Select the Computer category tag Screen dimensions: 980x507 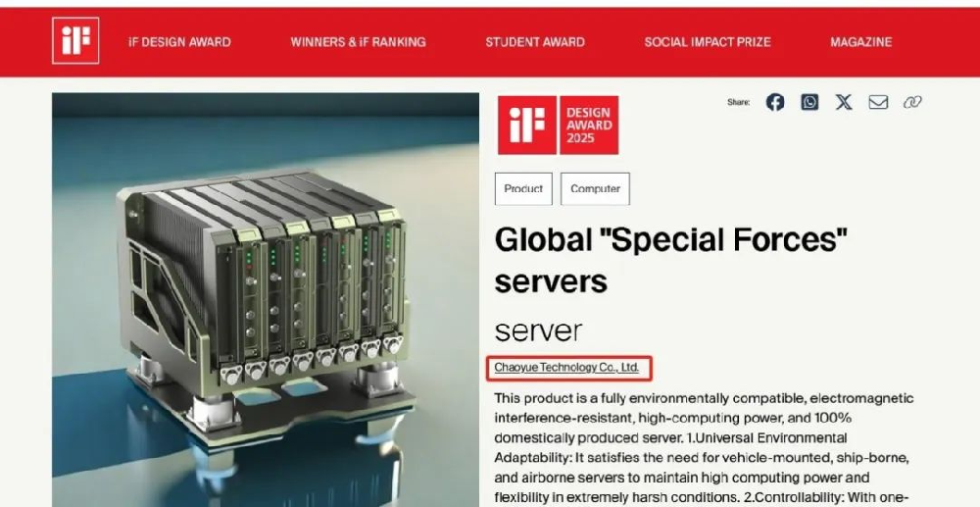(x=595, y=188)
